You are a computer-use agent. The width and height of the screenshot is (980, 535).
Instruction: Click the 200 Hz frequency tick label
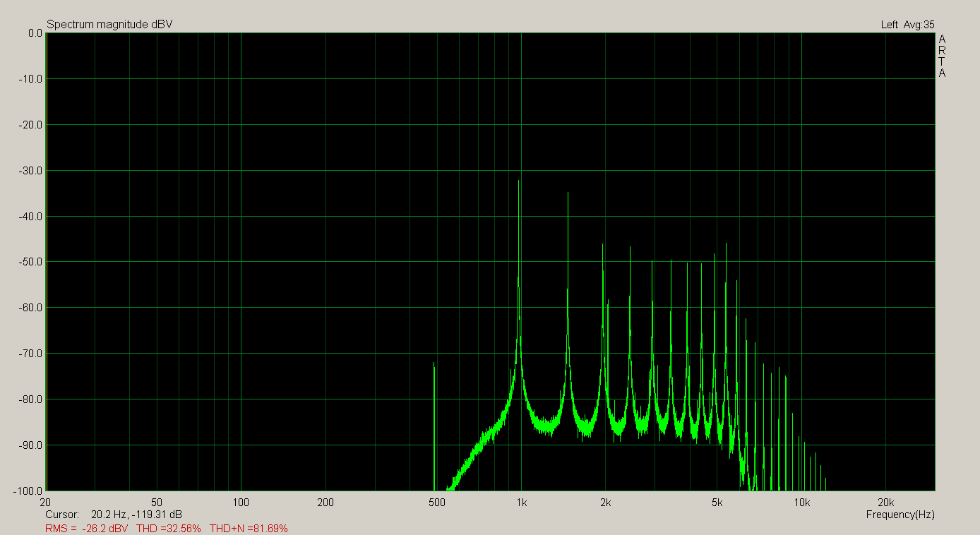tap(325, 503)
